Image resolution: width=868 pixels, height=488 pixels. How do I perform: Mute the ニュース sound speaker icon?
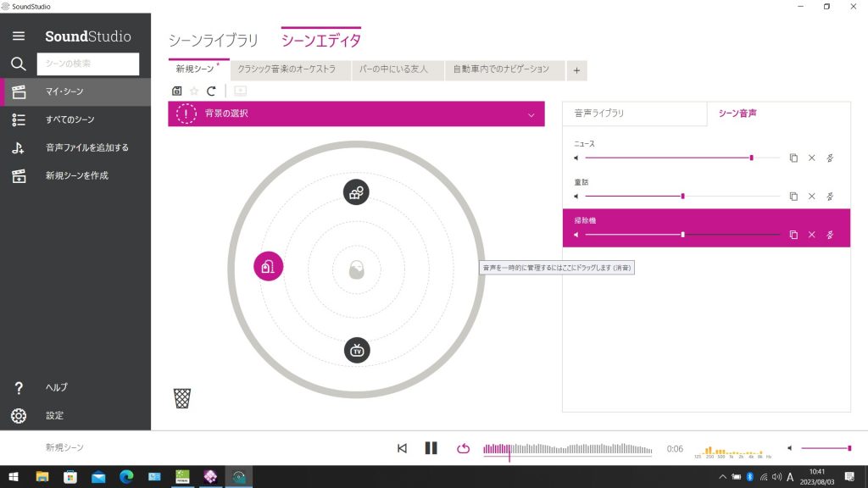[576, 158]
